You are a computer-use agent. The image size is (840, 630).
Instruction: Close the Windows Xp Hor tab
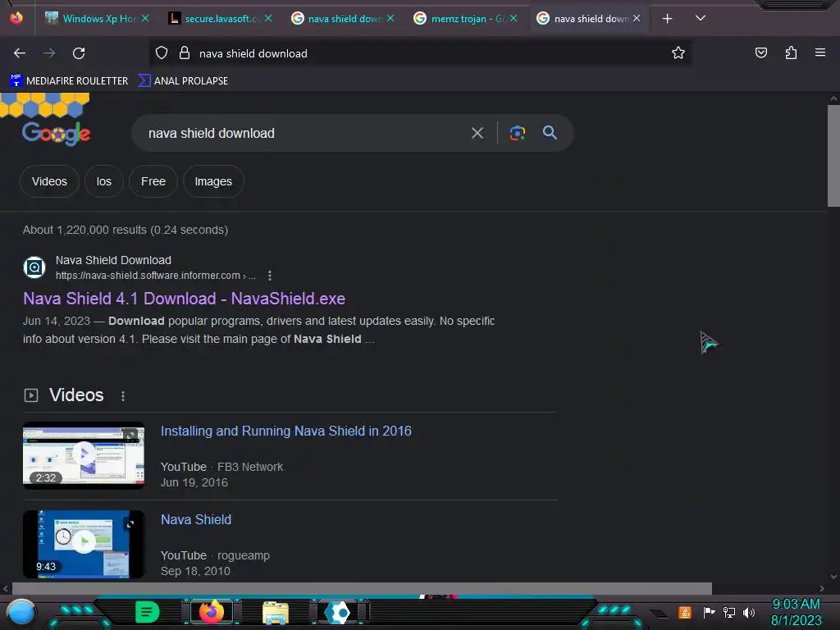(145, 18)
